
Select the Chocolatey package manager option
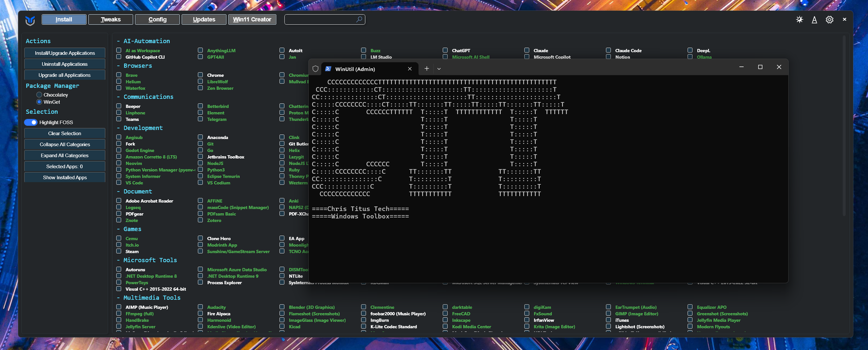[x=39, y=95]
